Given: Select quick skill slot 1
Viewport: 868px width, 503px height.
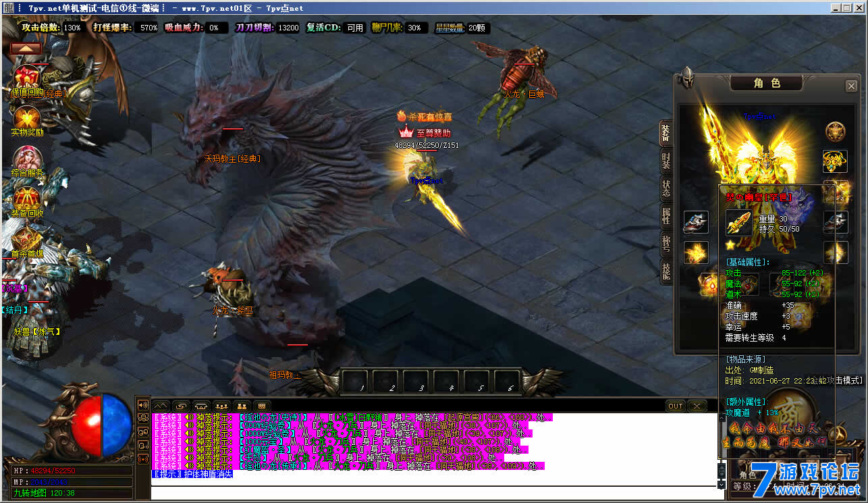Looking at the screenshot, I should [x=355, y=381].
